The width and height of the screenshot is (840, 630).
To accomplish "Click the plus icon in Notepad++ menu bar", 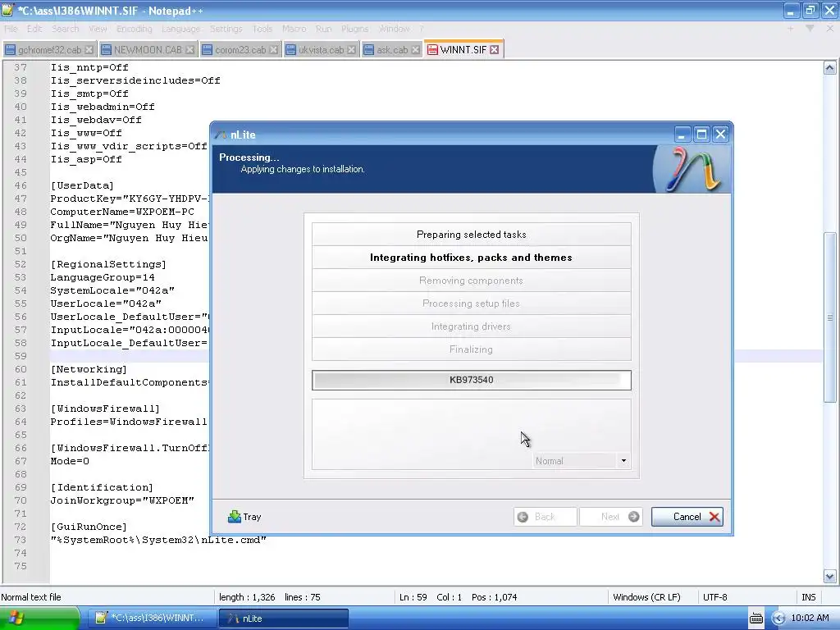I will coord(790,29).
